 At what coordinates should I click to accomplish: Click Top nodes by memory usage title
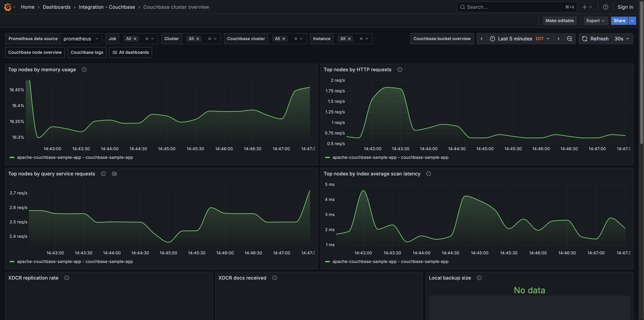click(x=42, y=70)
